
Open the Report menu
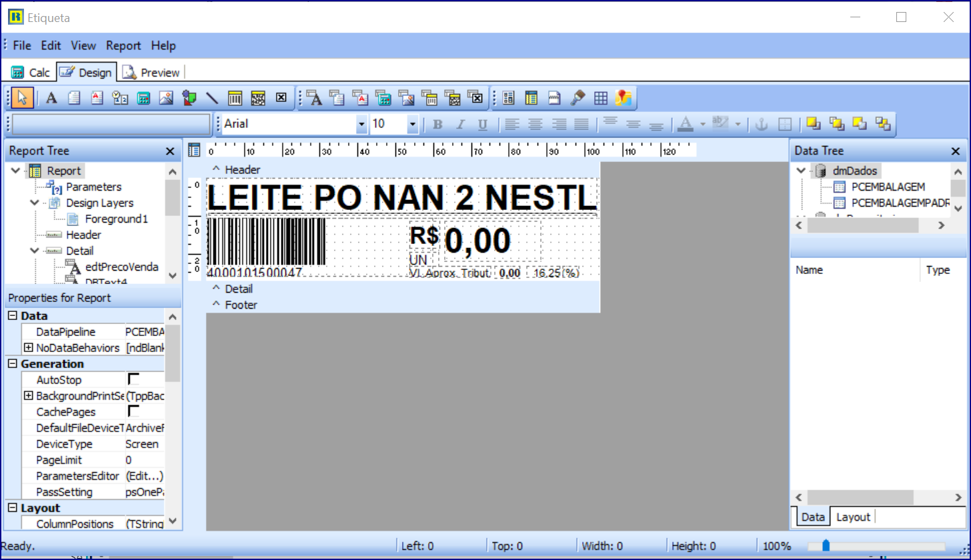[123, 45]
